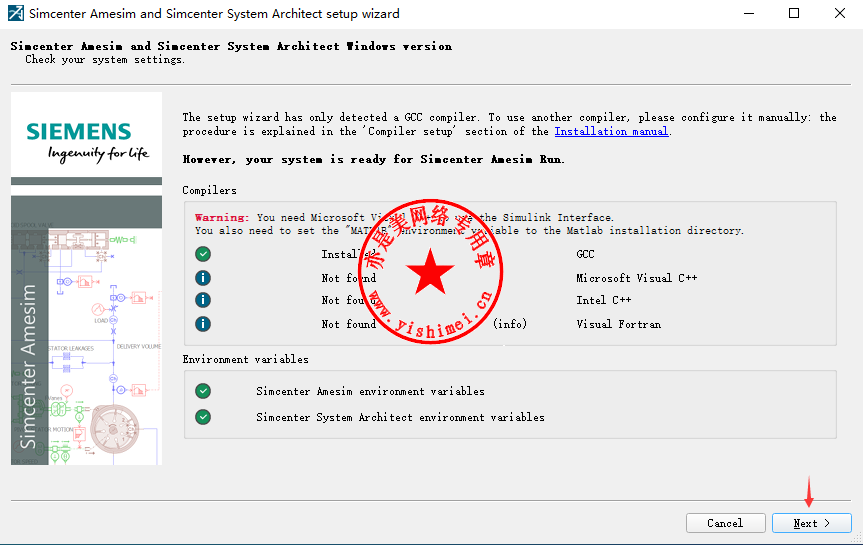Click the setup wizard title bar app icon
The image size is (863, 545).
pyautogui.click(x=15, y=13)
